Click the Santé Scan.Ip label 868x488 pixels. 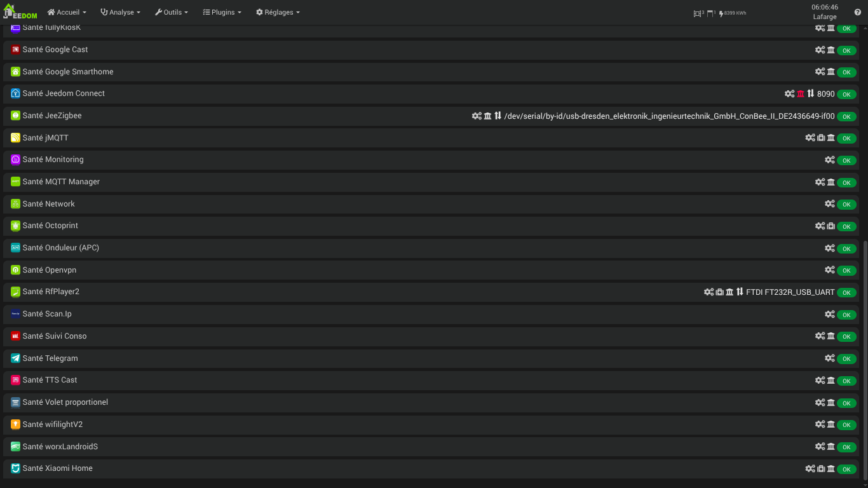(47, 314)
